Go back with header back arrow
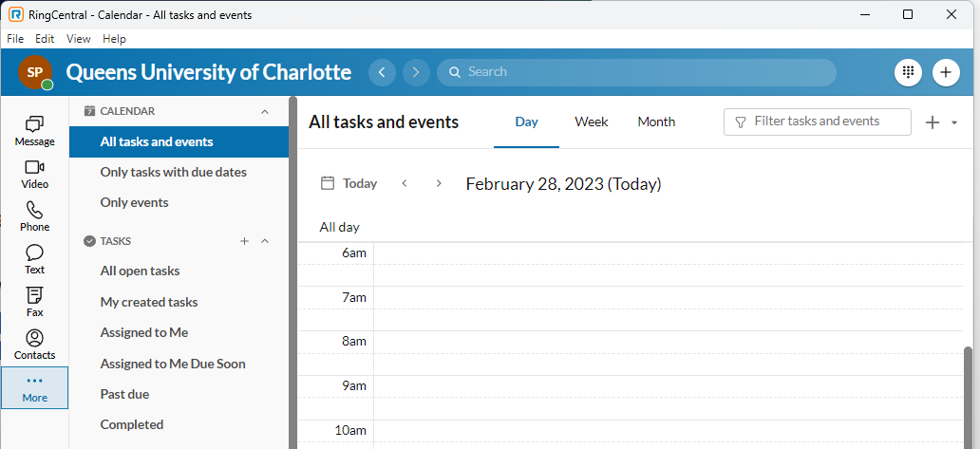Image resolution: width=980 pixels, height=449 pixels. click(x=382, y=72)
